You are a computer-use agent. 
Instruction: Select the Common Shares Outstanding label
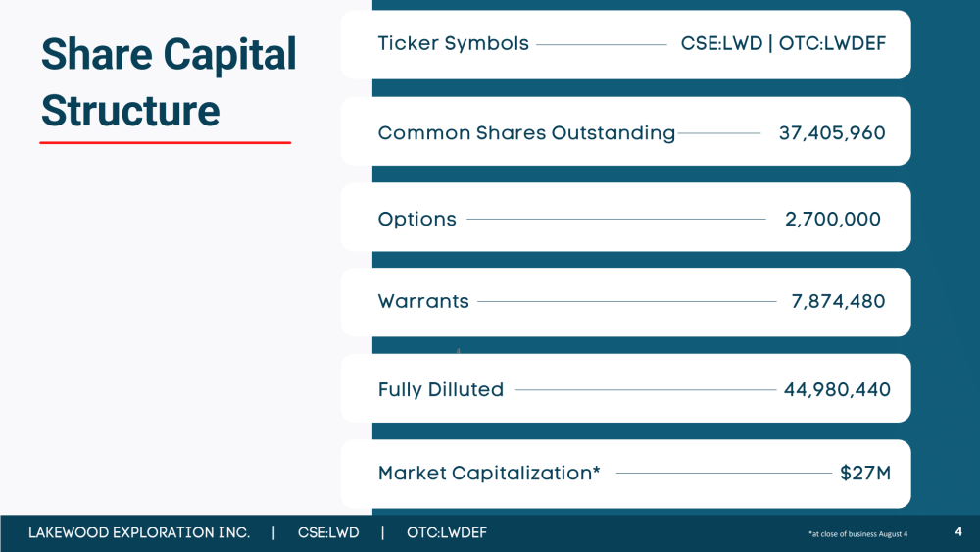[526, 133]
